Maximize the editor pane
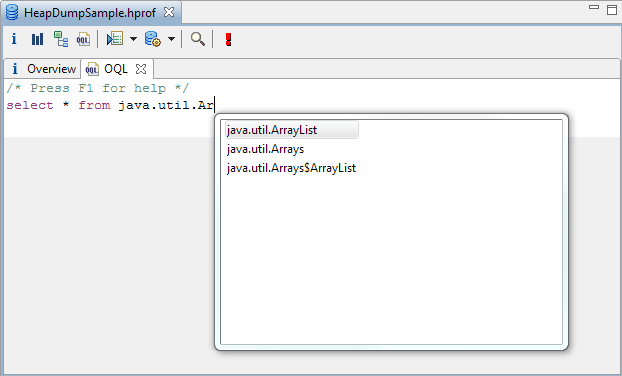Screen dimensions: 622x376 click(612, 10)
